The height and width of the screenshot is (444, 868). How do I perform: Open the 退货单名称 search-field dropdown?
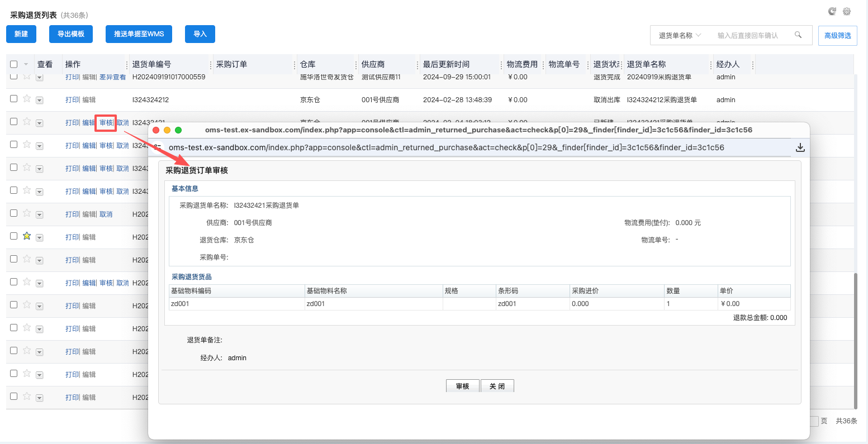point(680,35)
